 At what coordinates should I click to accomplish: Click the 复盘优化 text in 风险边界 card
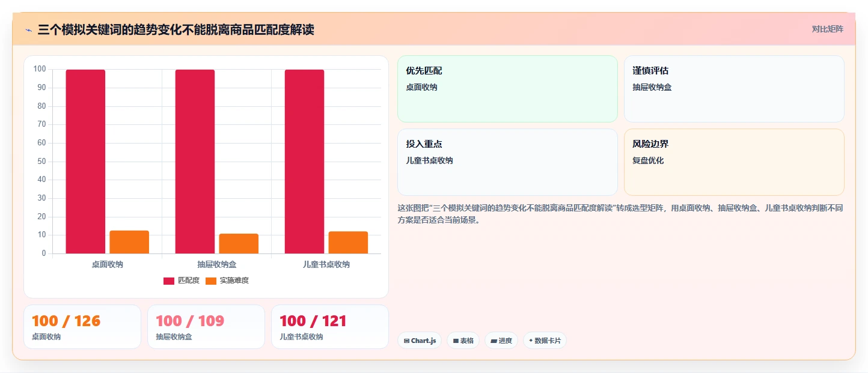(648, 160)
